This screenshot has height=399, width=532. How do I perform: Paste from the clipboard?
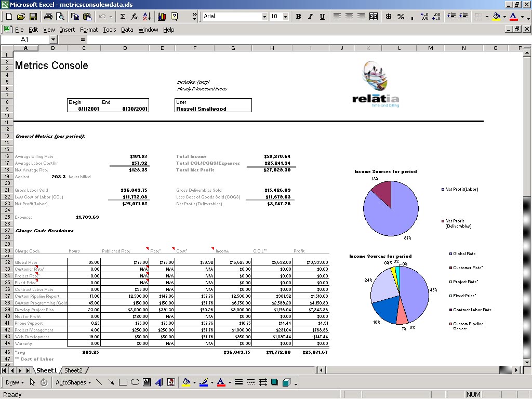(87, 16)
